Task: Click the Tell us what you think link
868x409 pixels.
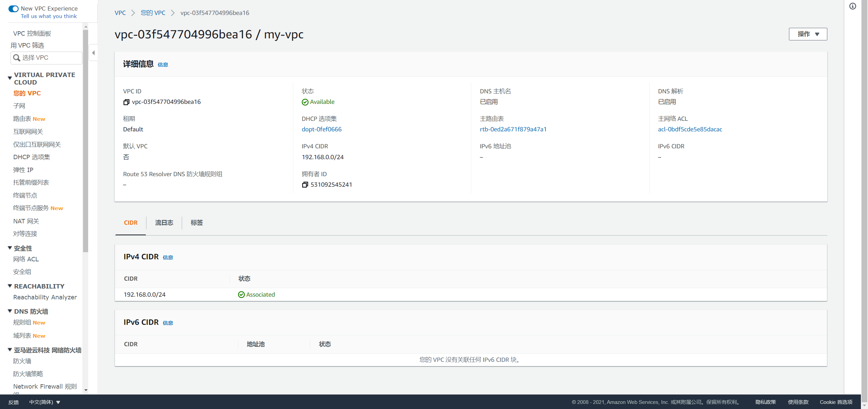Action: point(49,16)
